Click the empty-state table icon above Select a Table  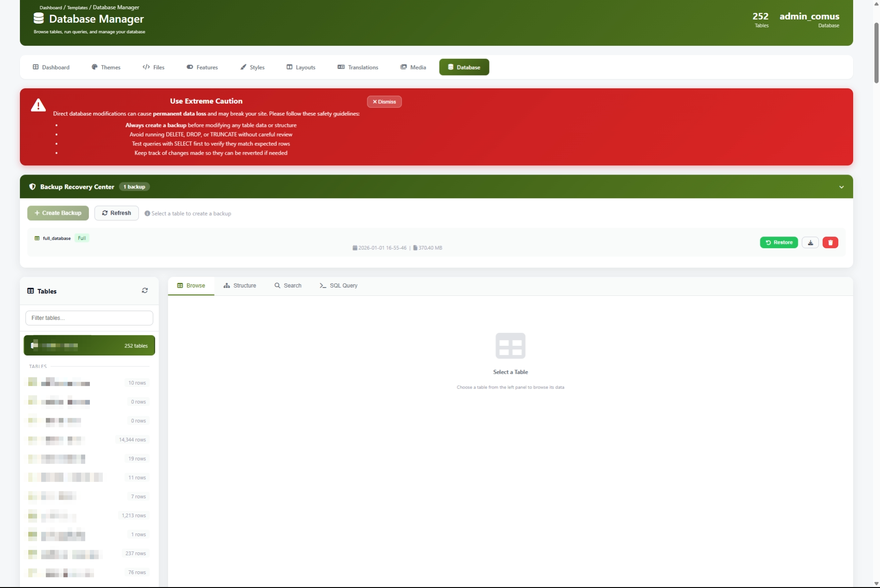[x=510, y=345]
